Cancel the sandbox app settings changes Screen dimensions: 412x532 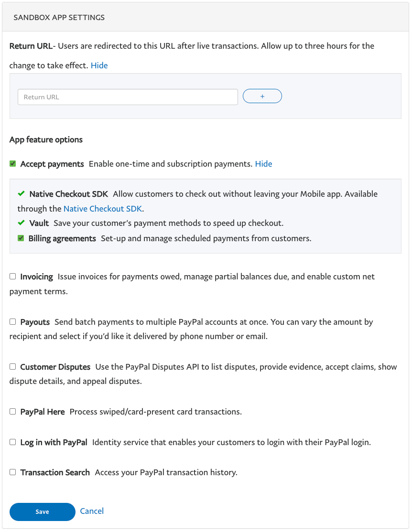[x=92, y=511]
